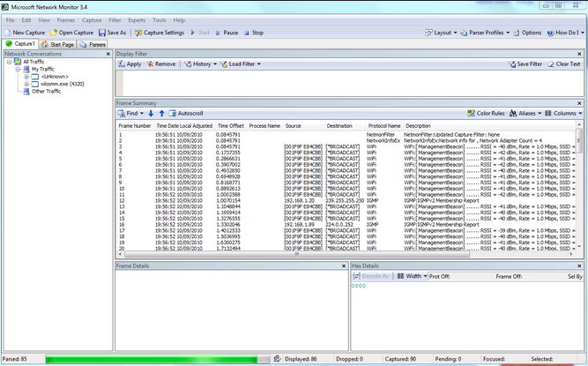
Task: Sort by the Protocol Name column header
Action: tap(384, 126)
